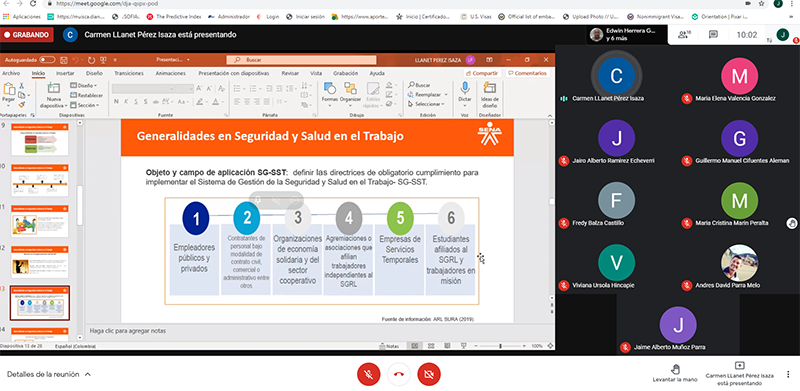Open the font name combo box
Viewport: 800px width, 391px height.
pyautogui.click(x=142, y=88)
